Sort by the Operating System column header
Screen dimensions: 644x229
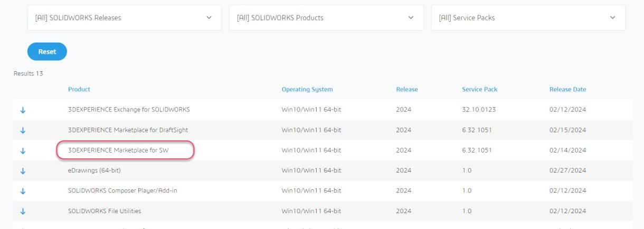[x=307, y=90]
